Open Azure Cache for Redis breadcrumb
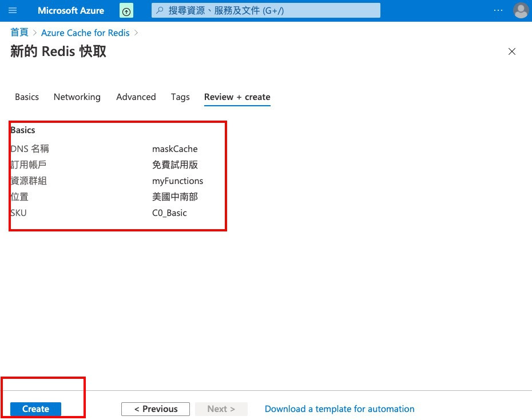Screen dimensions: 532x420 [x=85, y=33]
